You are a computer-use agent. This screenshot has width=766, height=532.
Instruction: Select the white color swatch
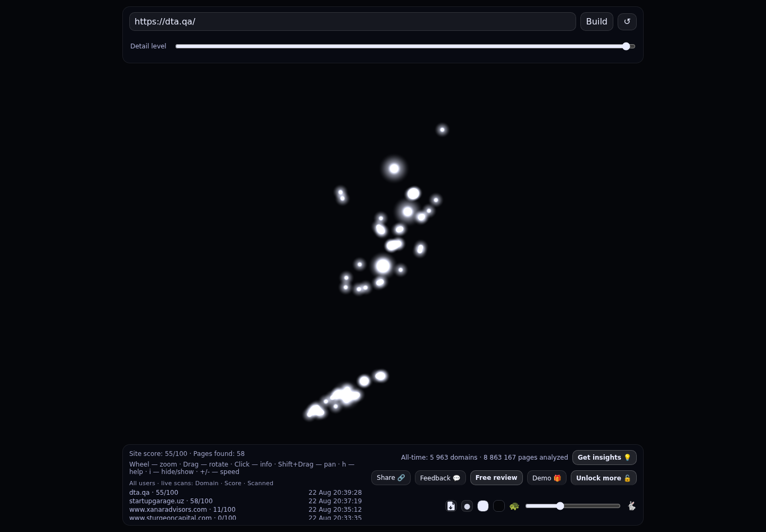(483, 506)
